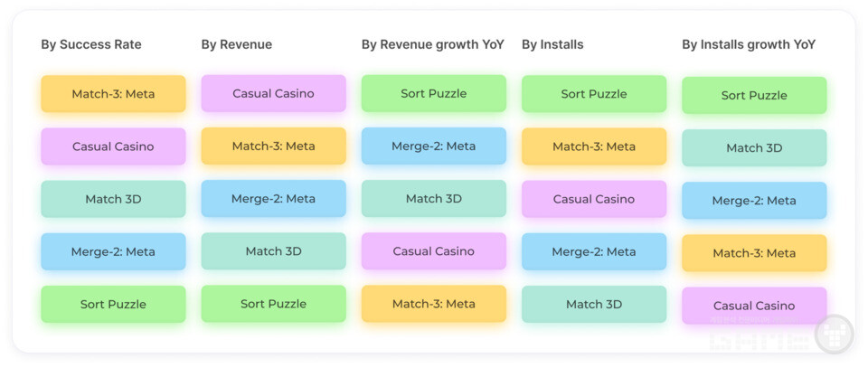
Task: Click the By Revenue column header
Action: [237, 44]
